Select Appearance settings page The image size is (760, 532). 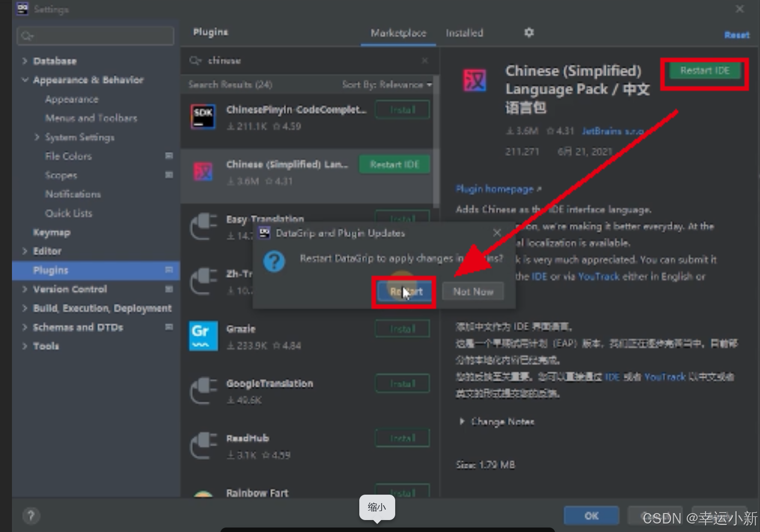click(72, 99)
